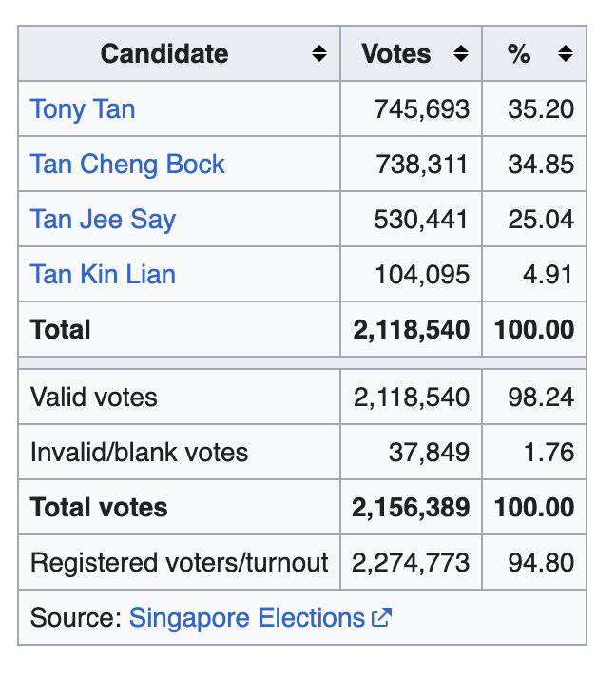Open the Tan Cheng Bock link
Image resolution: width=616 pixels, height=679 pixels.
click(x=127, y=165)
